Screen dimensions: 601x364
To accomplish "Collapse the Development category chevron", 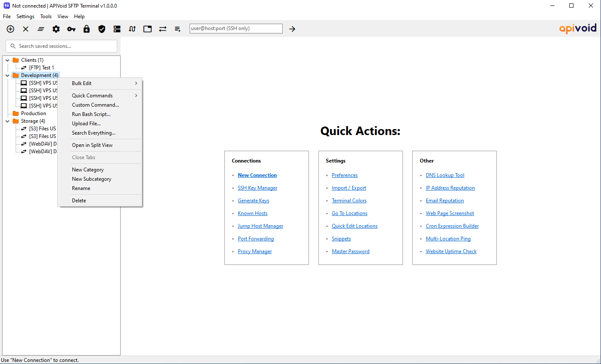I will (8, 75).
